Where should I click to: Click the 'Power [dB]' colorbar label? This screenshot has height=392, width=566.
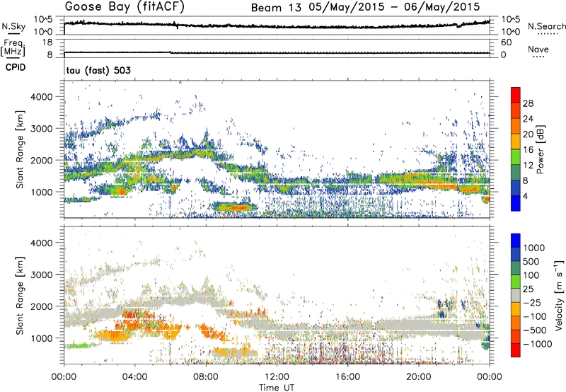[540, 149]
